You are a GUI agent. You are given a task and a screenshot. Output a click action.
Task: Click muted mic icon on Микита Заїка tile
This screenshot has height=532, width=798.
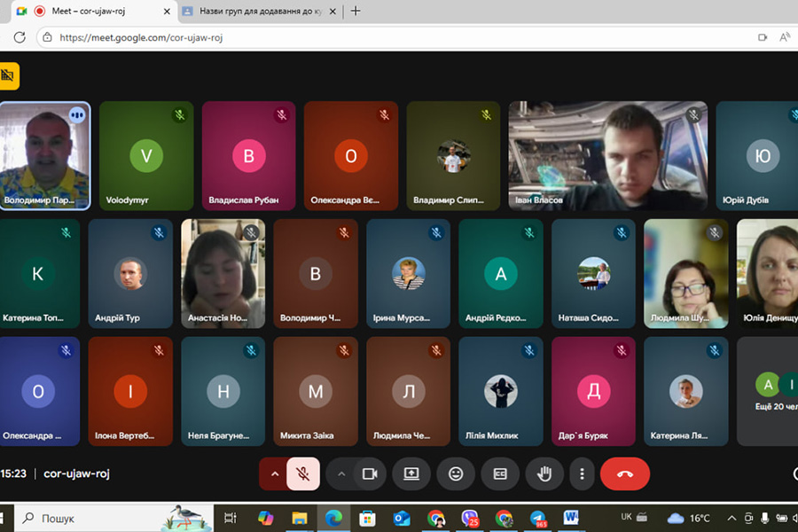[344, 350]
